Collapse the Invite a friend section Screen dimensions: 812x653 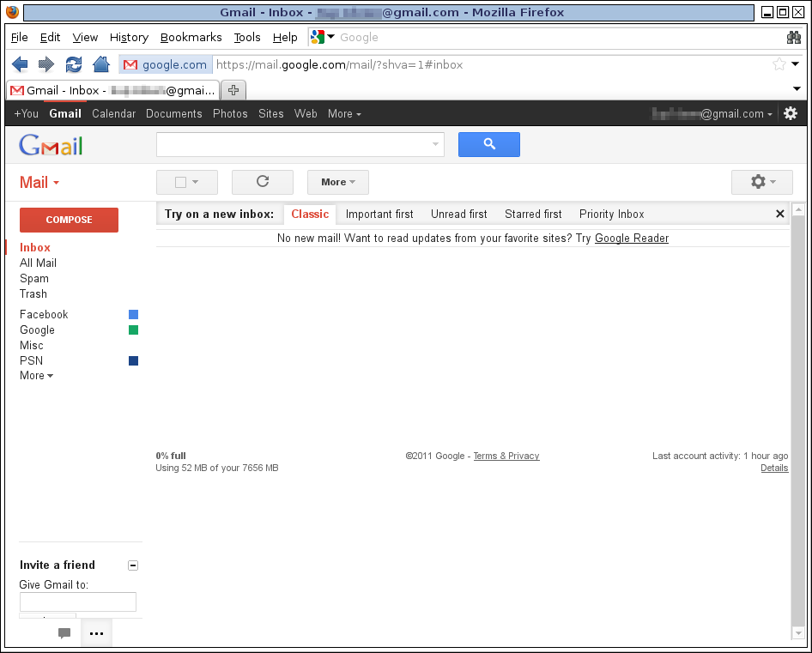click(x=133, y=565)
